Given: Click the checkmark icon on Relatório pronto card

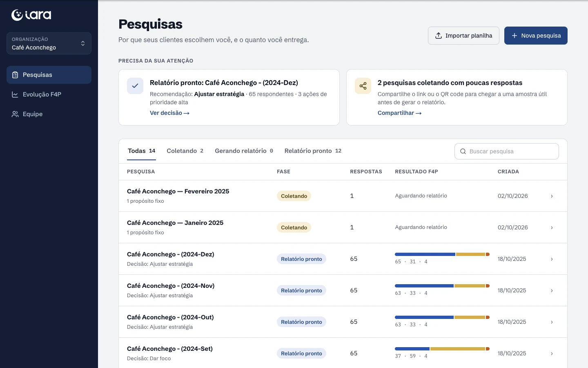Looking at the screenshot, I should (x=135, y=86).
